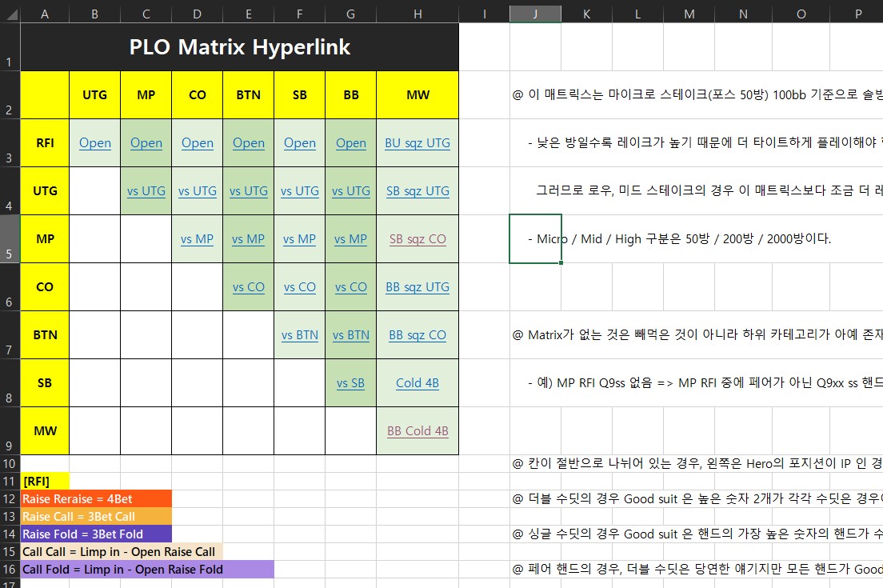Viewport: 883px width, 588px height.
Task: Open the "vs MP" link in BB column
Action: [350, 239]
